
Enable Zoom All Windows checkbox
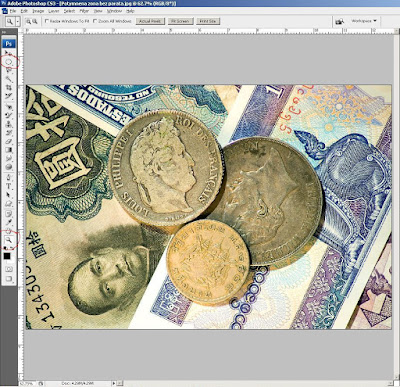[x=95, y=21]
